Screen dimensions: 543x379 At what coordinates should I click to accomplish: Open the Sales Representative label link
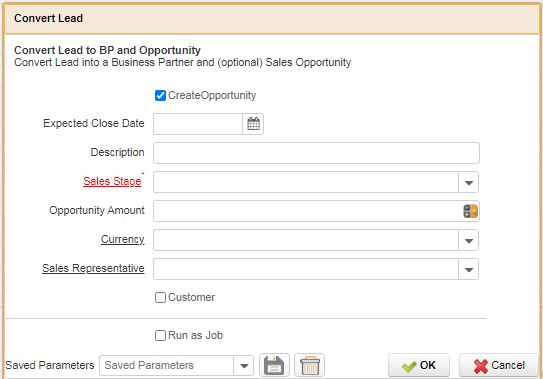[93, 268]
